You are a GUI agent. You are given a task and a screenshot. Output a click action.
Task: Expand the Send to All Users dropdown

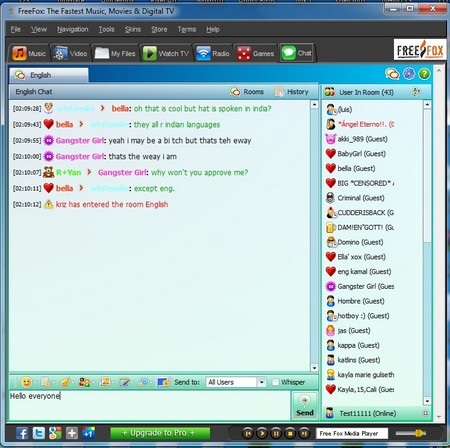(x=262, y=382)
